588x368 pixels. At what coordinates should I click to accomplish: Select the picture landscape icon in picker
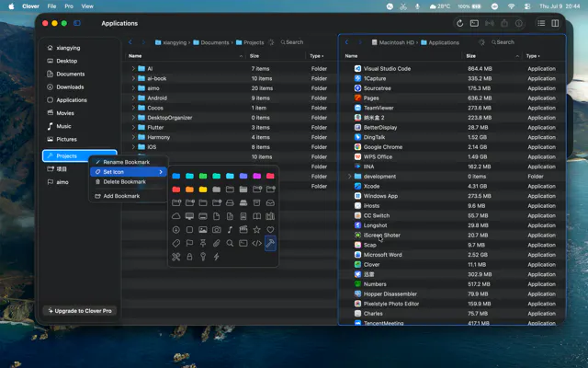point(203,230)
